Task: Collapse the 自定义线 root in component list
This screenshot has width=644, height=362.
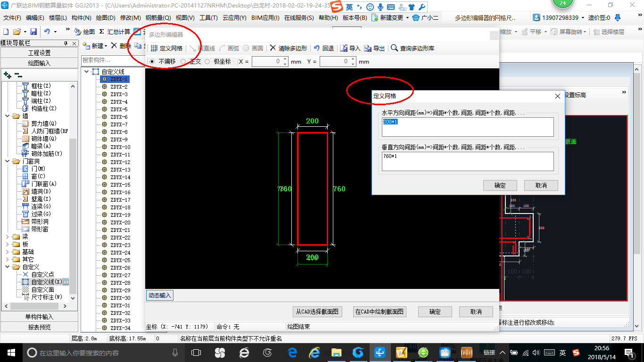Action: pos(87,72)
